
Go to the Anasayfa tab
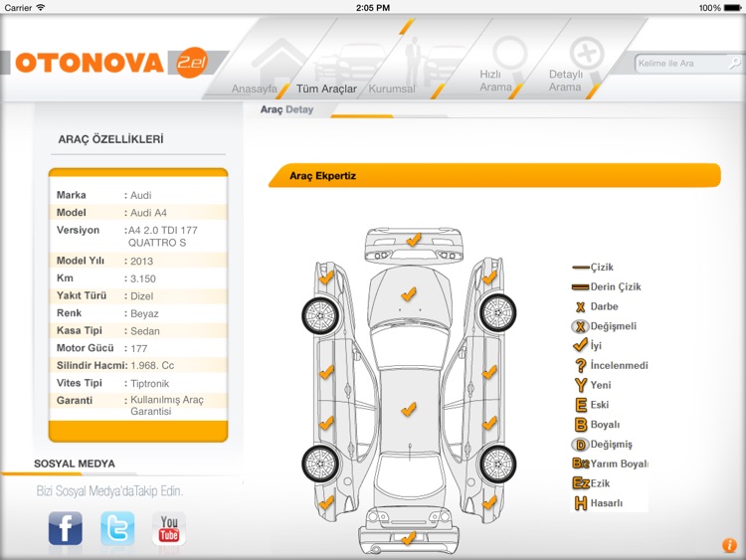(254, 89)
